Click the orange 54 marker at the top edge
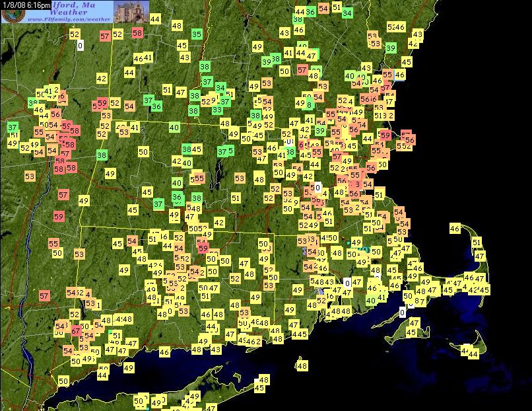Screen dimensions: 532x411 coord(323,9)
